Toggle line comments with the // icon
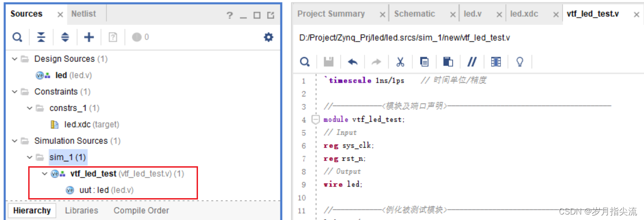The width and height of the screenshot is (644, 220). coord(472,61)
